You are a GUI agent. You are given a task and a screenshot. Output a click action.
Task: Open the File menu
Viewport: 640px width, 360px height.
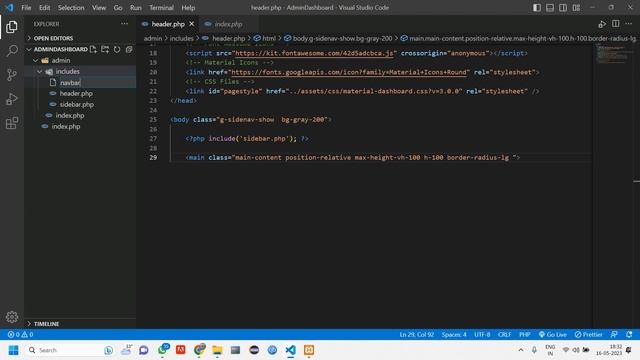[26, 7]
